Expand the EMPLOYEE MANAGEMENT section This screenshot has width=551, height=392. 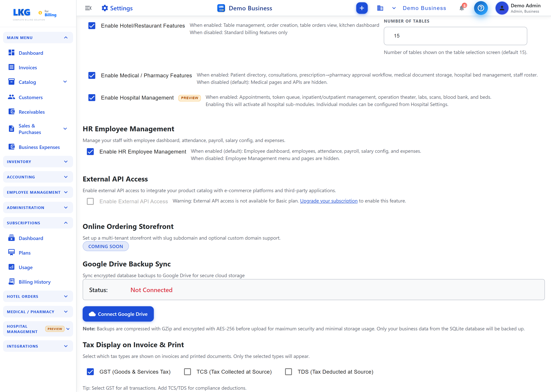[38, 192]
